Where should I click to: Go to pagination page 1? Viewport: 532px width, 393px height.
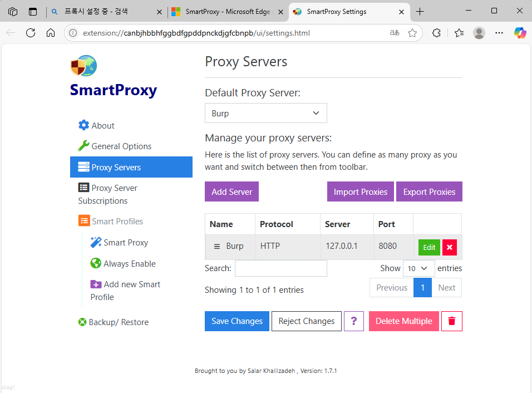click(422, 287)
